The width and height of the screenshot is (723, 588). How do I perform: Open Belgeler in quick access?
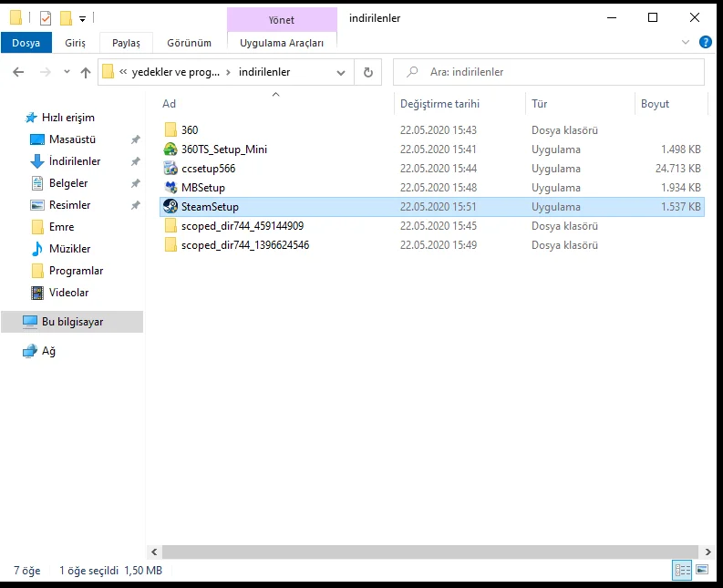(68, 183)
